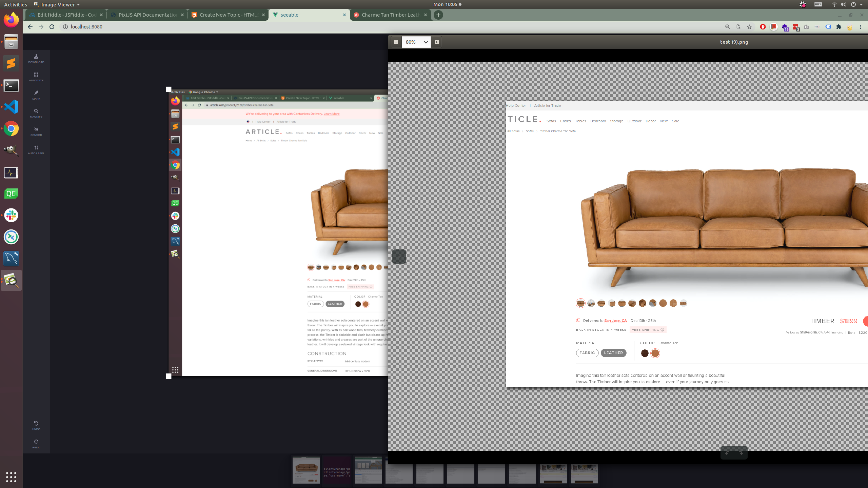Open Visual Studio Code from the dock
The height and width of the screenshot is (488, 868).
11,107
